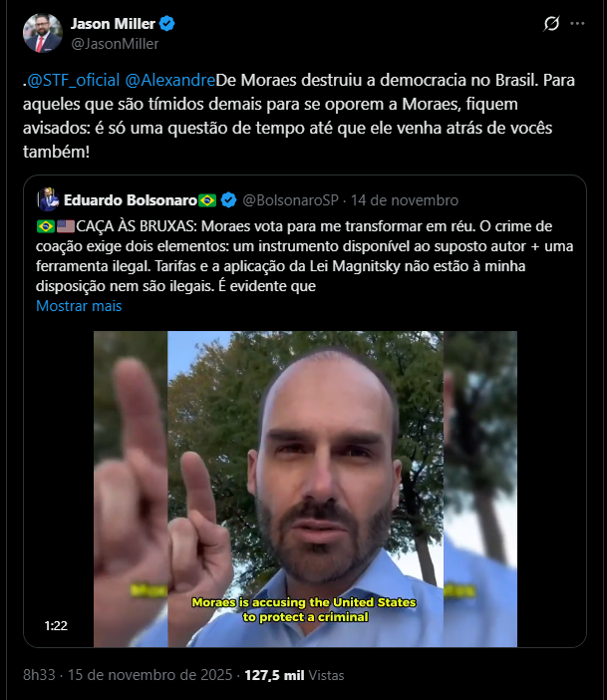Click the @Alexandre mention link

point(170,81)
